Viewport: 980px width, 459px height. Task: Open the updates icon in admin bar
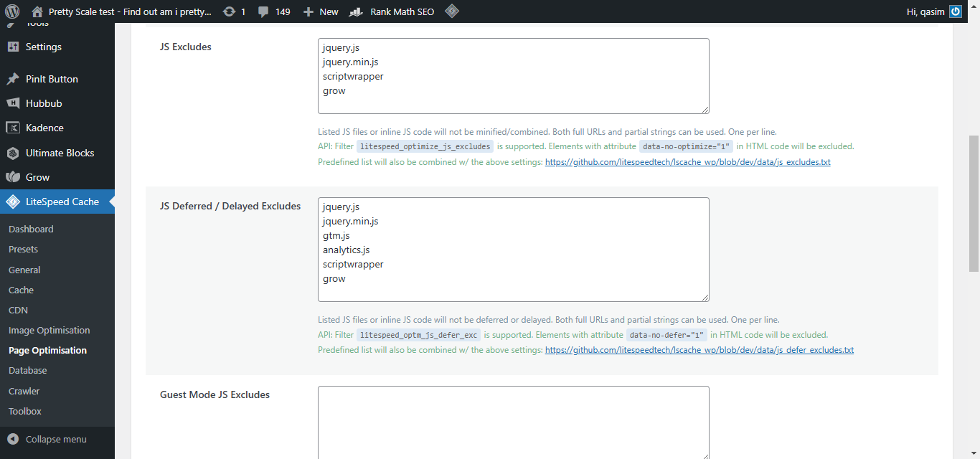pos(229,11)
